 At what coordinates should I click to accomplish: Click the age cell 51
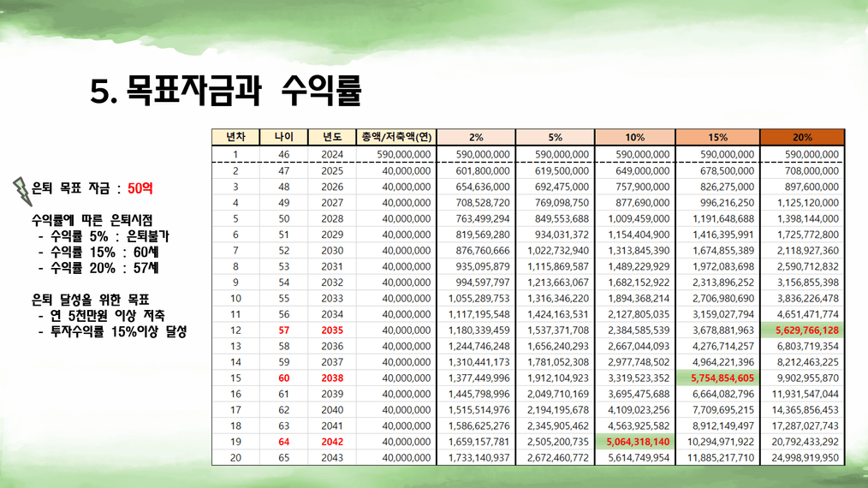point(283,235)
